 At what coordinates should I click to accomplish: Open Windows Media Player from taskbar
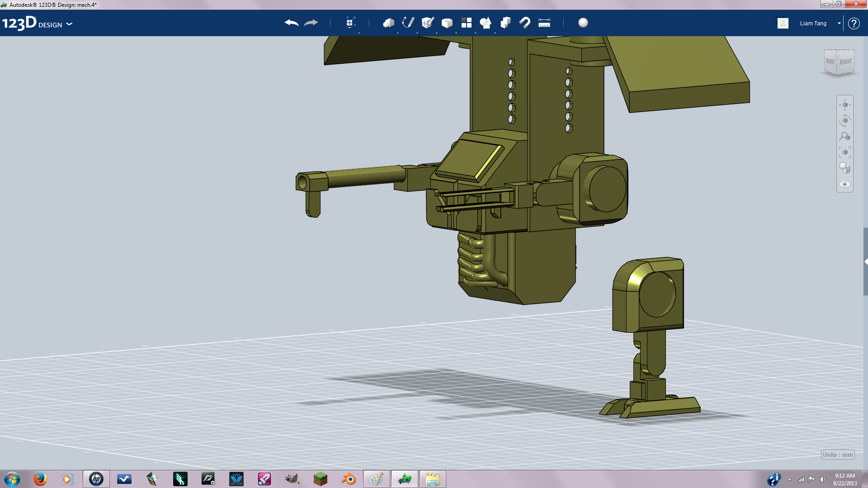coord(68,479)
